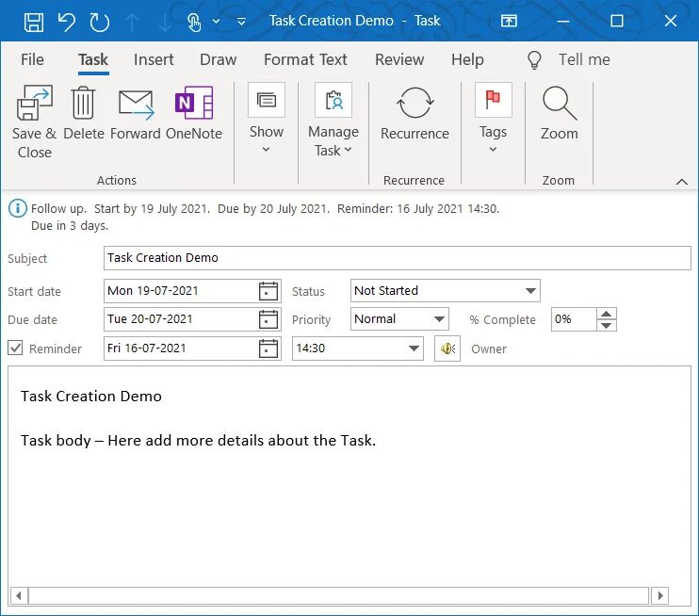Open the Format Text tab

click(305, 59)
